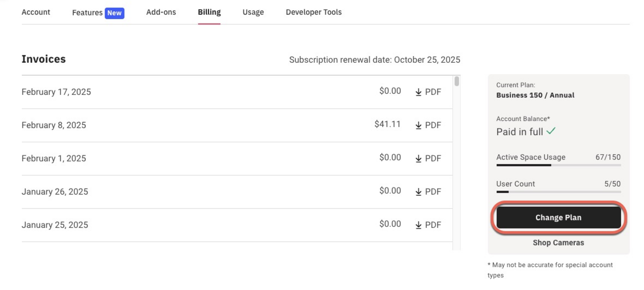Screen dimensions: 644x290
Task: Click the February 17, 2025 invoice date
Action: tap(56, 92)
